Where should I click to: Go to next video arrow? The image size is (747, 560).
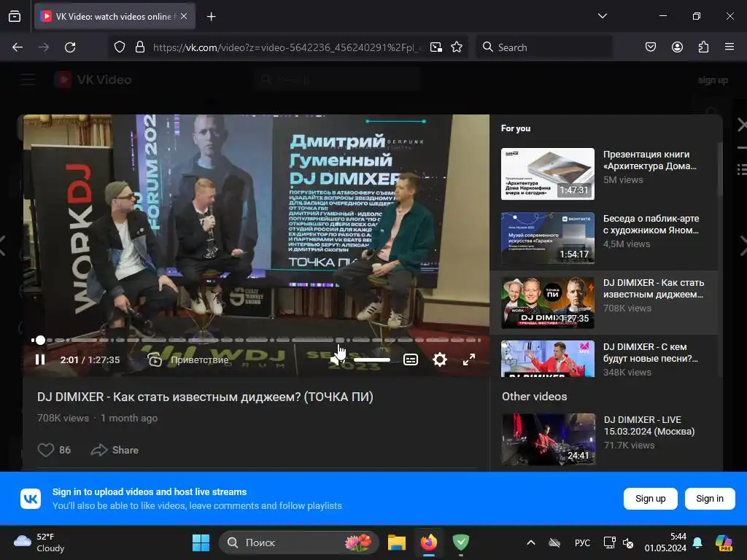743,246
